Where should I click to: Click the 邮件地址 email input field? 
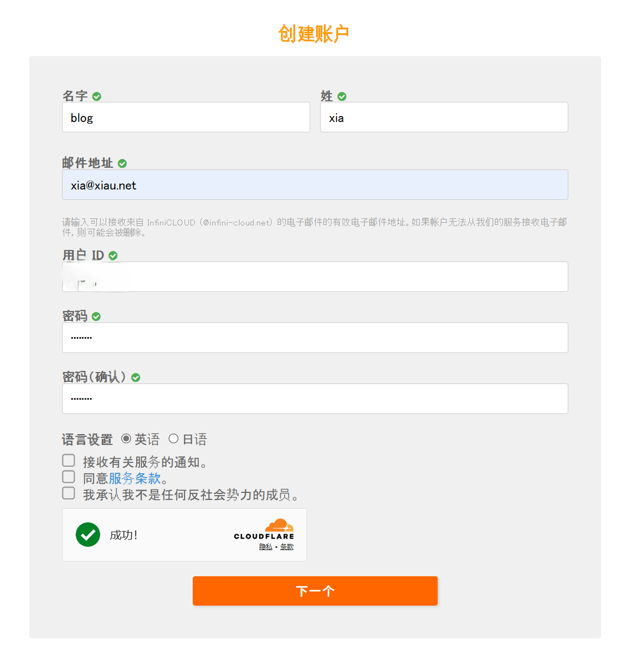point(315,185)
